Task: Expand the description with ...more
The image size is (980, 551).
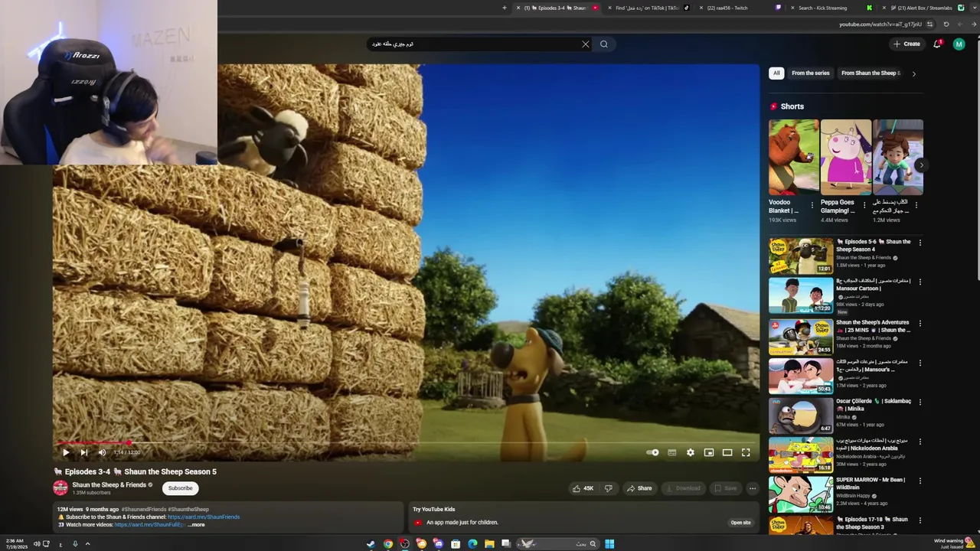Action: (196, 525)
